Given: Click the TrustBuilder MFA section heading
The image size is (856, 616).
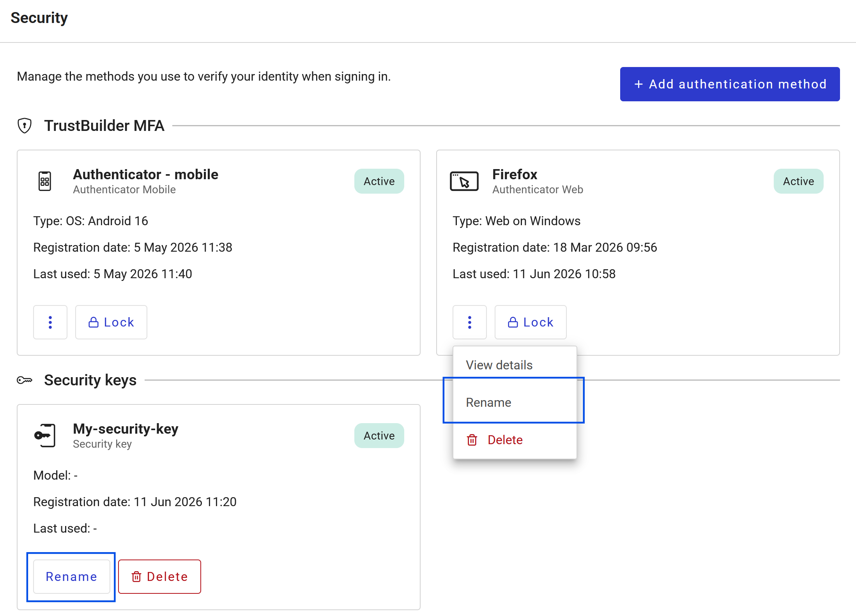Looking at the screenshot, I should click(104, 125).
